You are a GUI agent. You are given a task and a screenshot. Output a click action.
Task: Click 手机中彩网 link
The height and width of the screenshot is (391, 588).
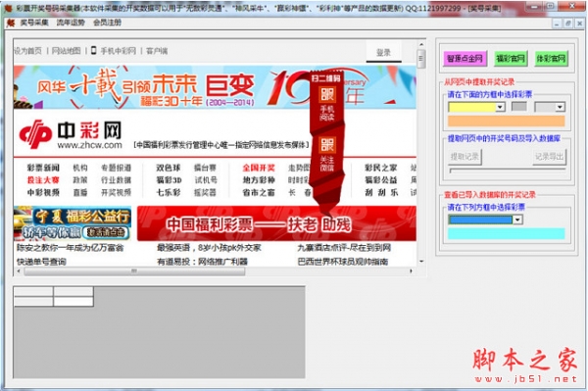118,51
